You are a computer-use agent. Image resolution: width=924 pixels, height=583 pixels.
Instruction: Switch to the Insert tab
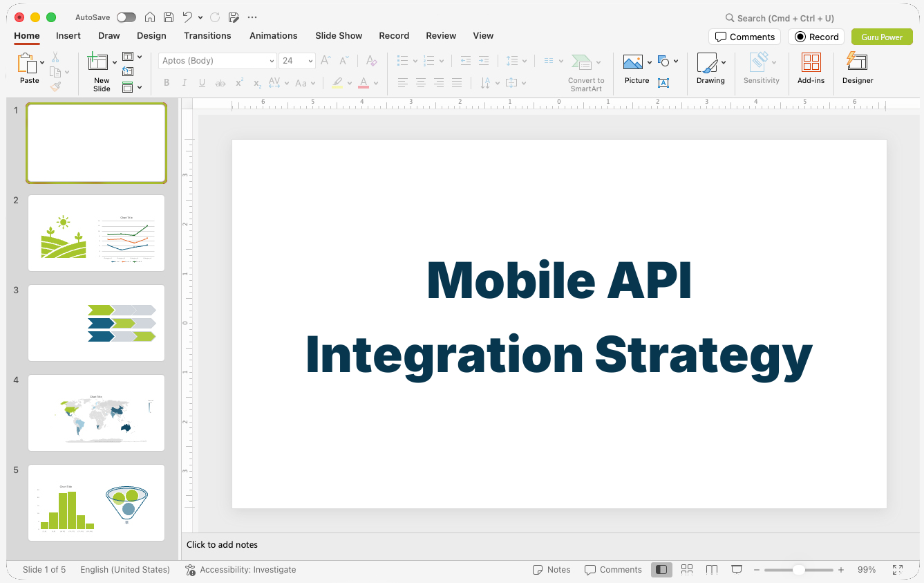tap(68, 36)
